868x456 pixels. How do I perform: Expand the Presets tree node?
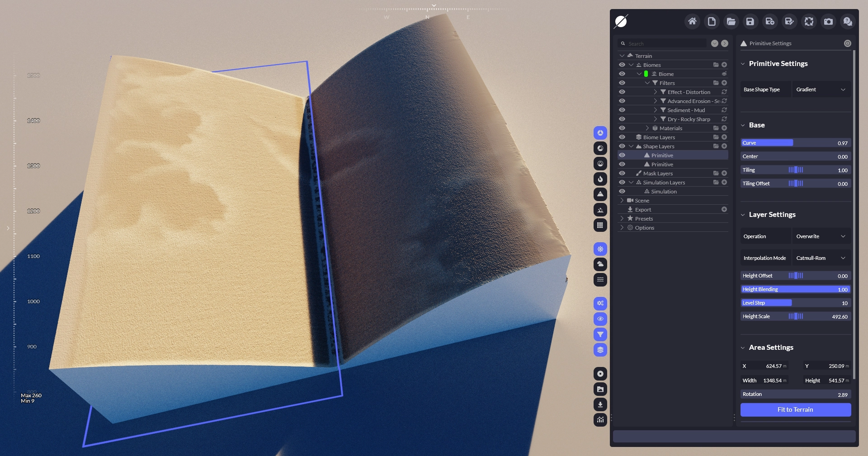pyautogui.click(x=622, y=219)
